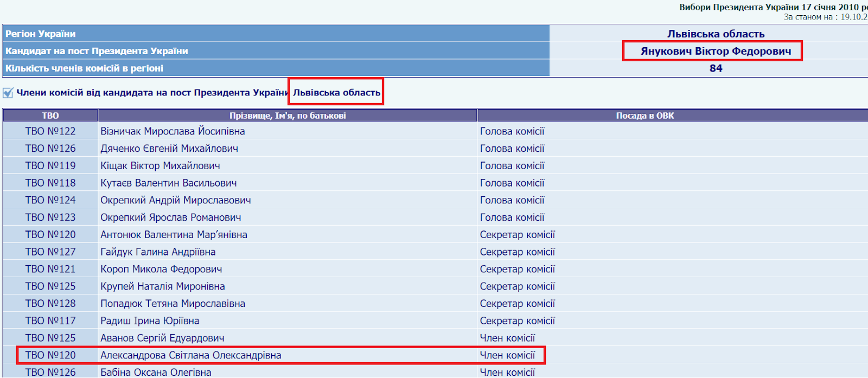Click the highlighted name Александрова Світлана Олександрівна
This screenshot has width=868, height=378.
pos(190,355)
